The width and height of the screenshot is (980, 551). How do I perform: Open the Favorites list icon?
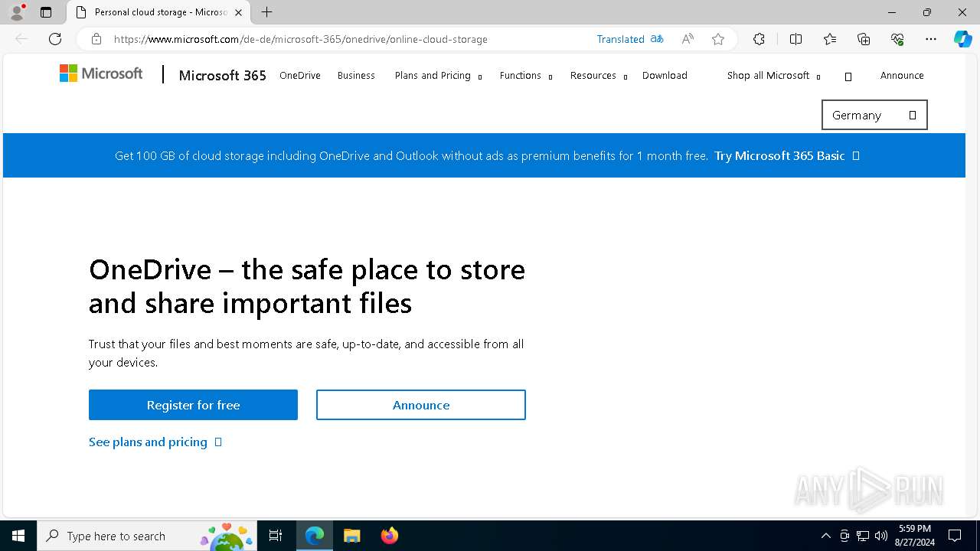point(830,39)
